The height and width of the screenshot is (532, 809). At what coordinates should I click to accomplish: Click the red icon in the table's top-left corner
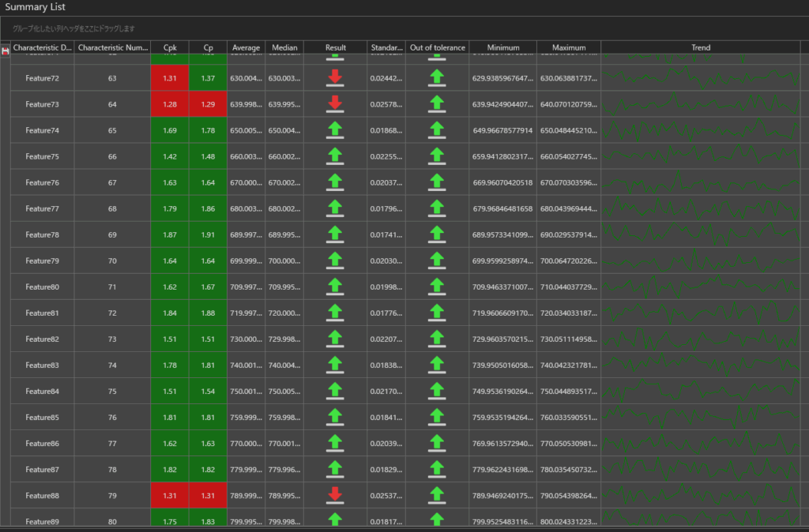point(6,51)
